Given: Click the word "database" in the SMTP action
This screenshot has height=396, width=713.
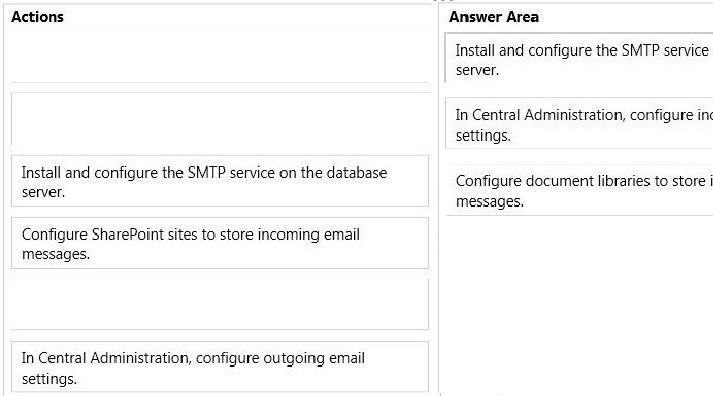Looking at the screenshot, I should [357, 173].
